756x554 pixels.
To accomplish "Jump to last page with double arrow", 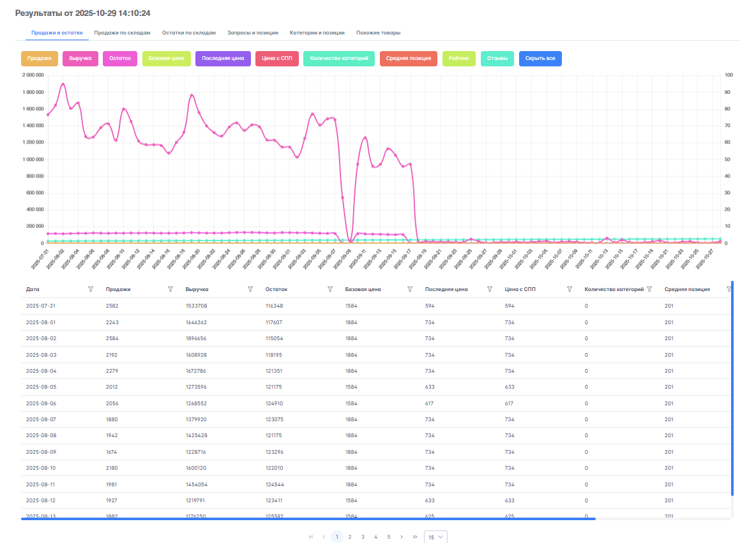I will click(x=415, y=537).
